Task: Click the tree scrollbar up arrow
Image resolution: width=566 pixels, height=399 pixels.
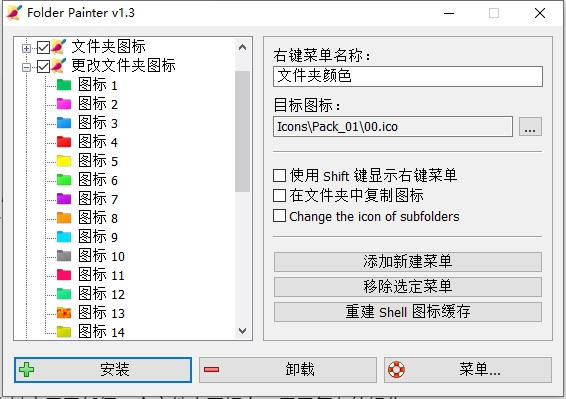Action: (243, 47)
